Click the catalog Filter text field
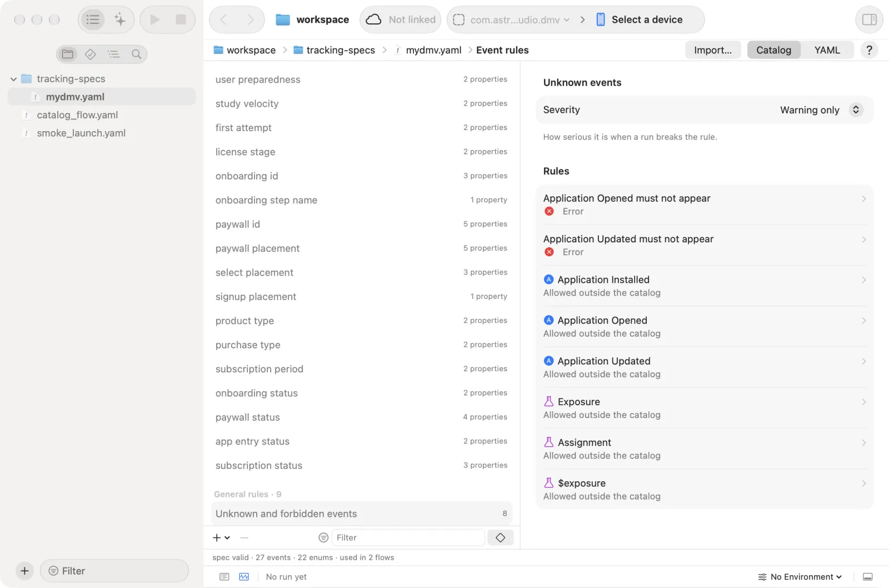The image size is (889, 588). coord(408,538)
